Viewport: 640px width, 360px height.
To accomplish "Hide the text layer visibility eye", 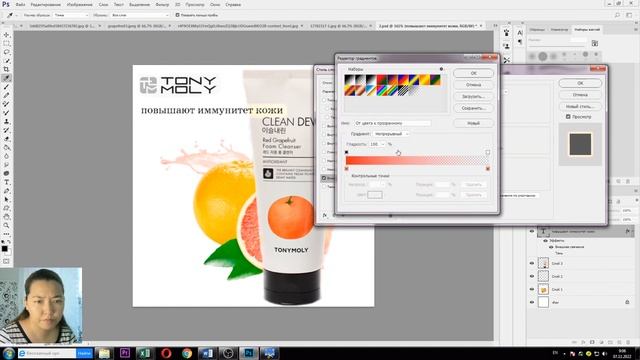I will tap(532, 231).
